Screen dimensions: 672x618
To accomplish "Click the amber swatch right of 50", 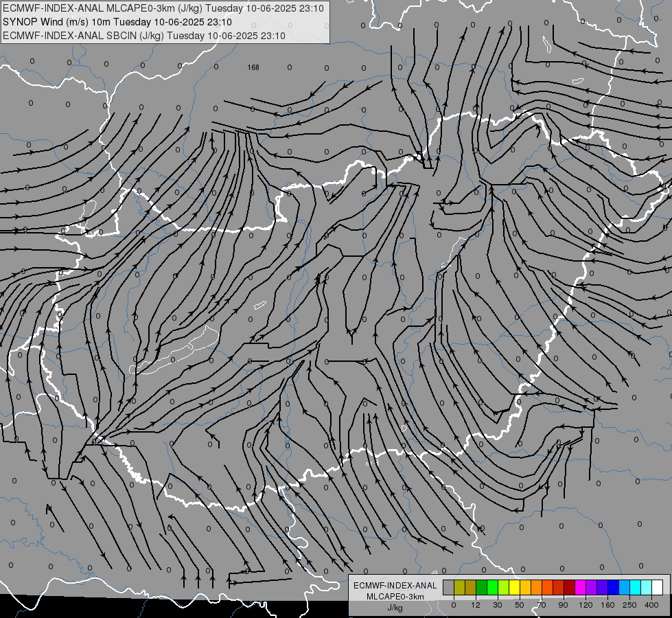I will pos(525,587).
